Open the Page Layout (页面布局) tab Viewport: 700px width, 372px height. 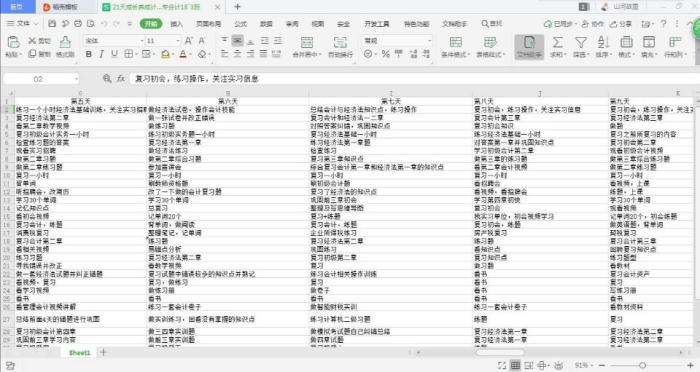208,24
